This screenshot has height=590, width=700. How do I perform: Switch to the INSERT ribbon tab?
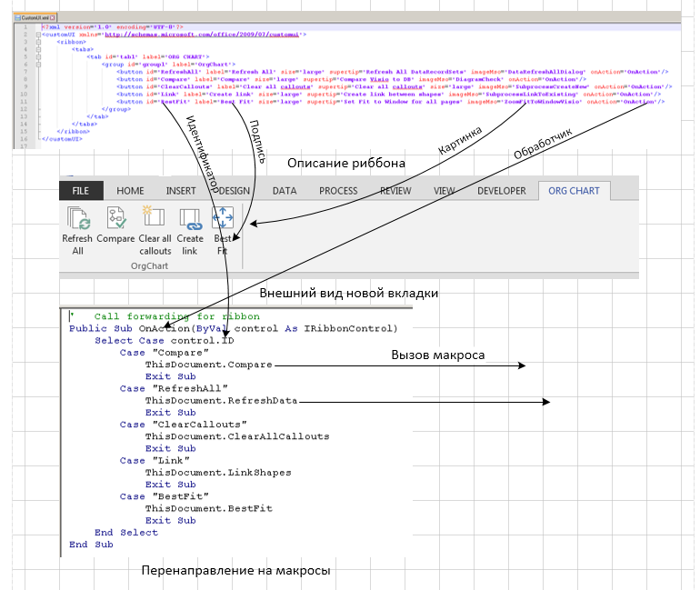click(x=181, y=191)
